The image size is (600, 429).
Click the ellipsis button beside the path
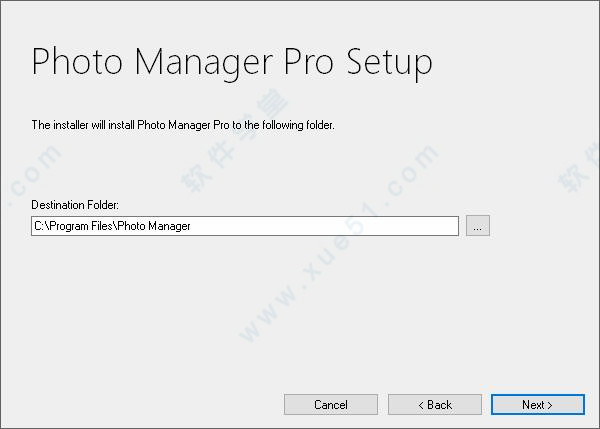click(x=478, y=226)
